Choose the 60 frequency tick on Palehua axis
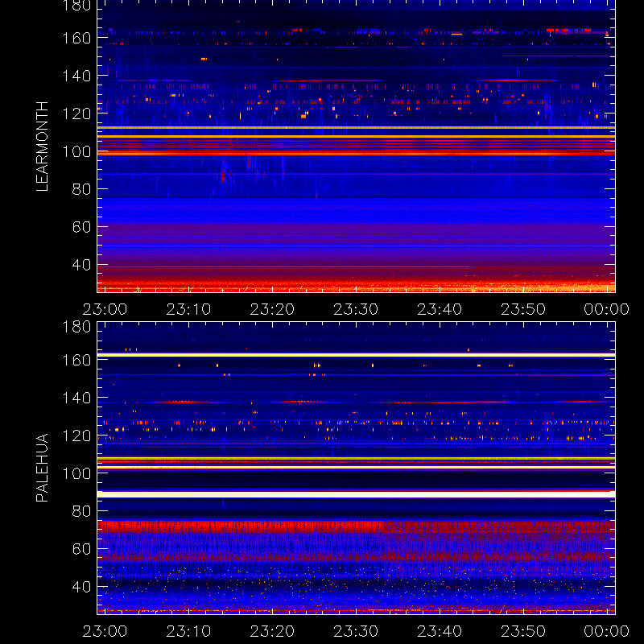 (81, 549)
